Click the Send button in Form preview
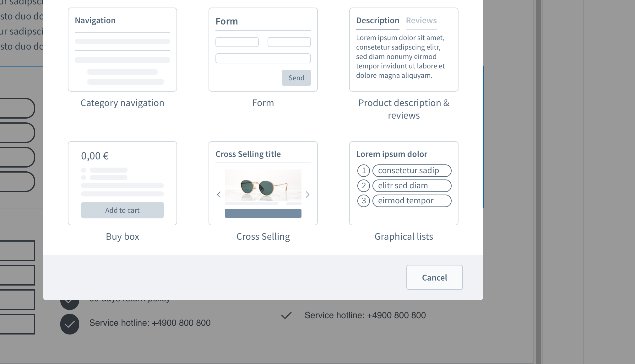This screenshot has height=364, width=635. (296, 78)
